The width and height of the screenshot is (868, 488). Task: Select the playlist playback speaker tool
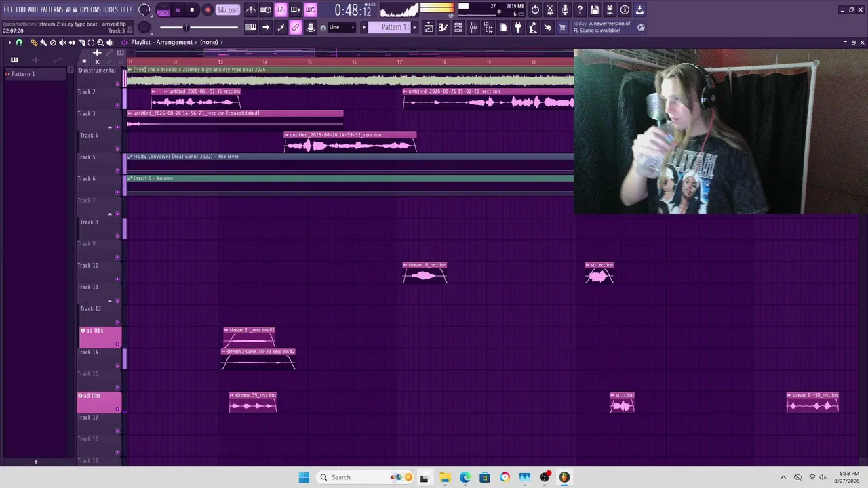click(110, 43)
